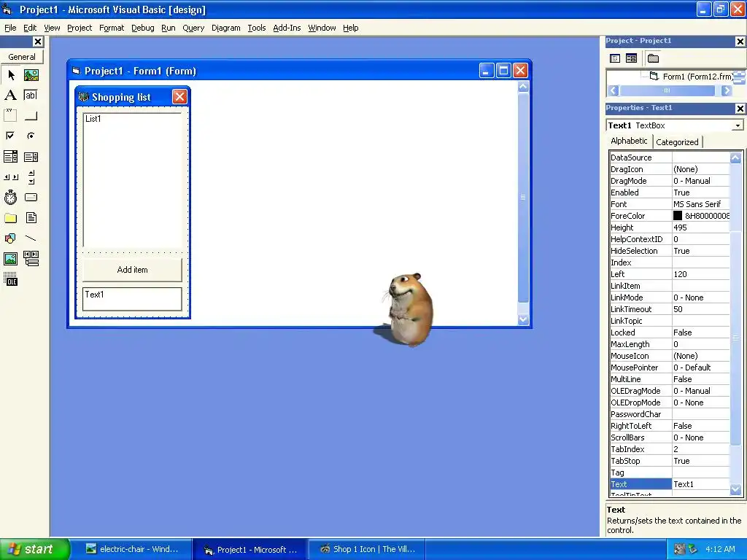Image resolution: width=747 pixels, height=560 pixels.
Task: Select the Image control tool
Action: point(11,259)
